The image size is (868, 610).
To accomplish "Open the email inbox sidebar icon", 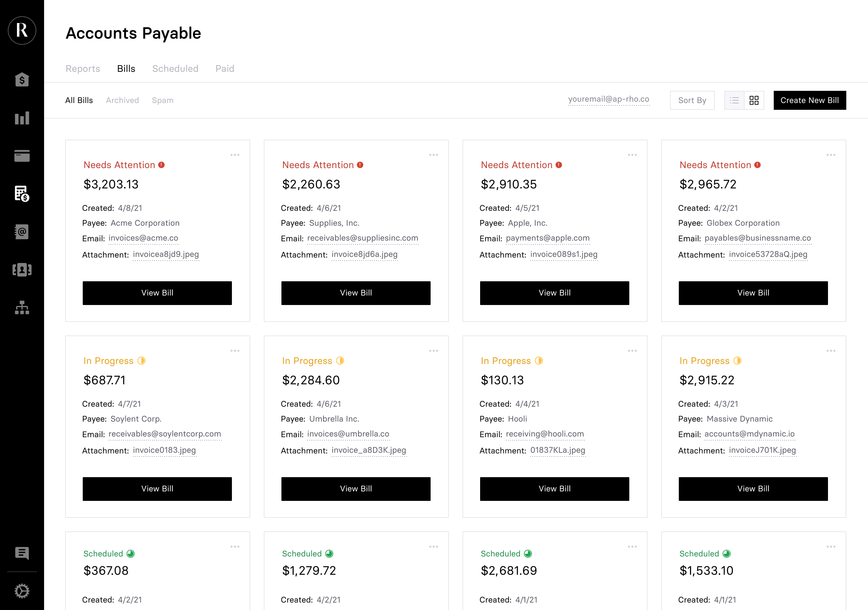I will point(22,232).
